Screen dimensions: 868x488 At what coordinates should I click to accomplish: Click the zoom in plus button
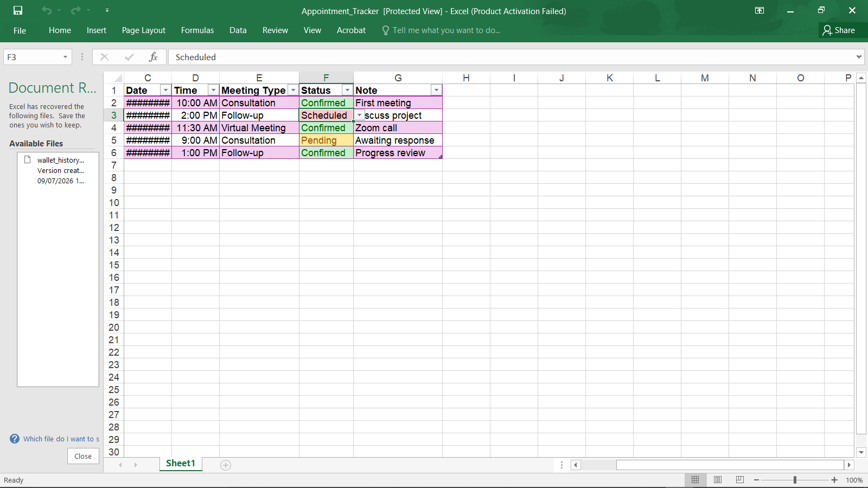(834, 480)
